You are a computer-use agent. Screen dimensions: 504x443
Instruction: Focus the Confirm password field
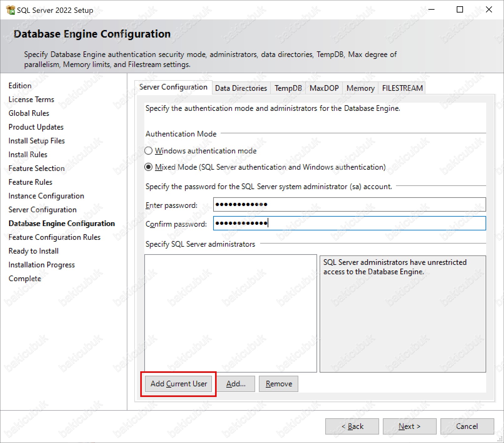(x=350, y=224)
